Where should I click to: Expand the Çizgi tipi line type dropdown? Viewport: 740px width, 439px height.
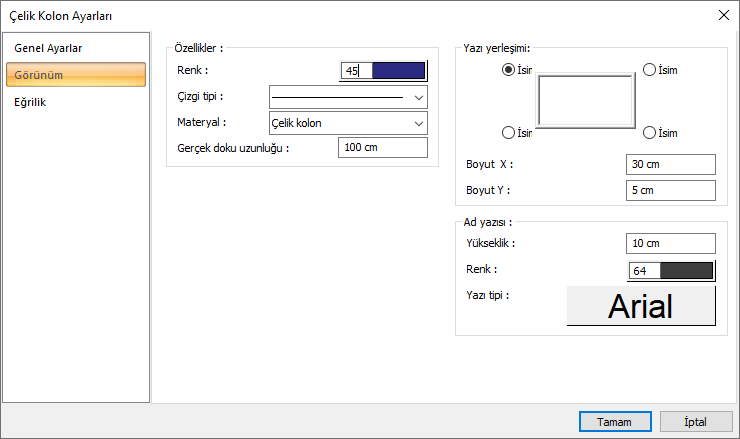tap(348, 97)
